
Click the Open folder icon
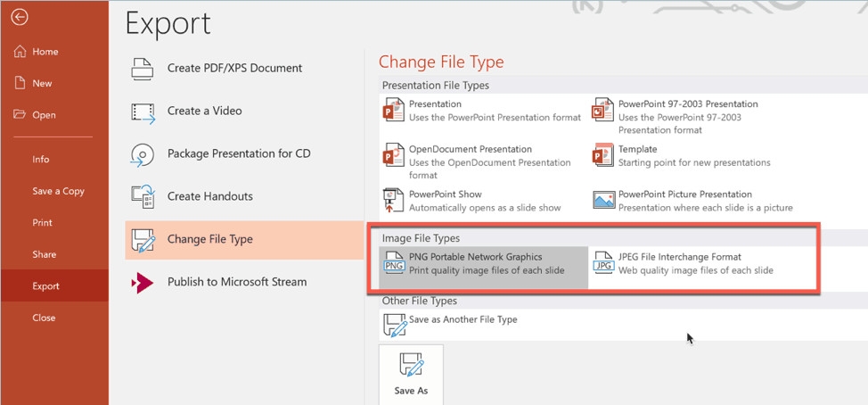tap(20, 115)
